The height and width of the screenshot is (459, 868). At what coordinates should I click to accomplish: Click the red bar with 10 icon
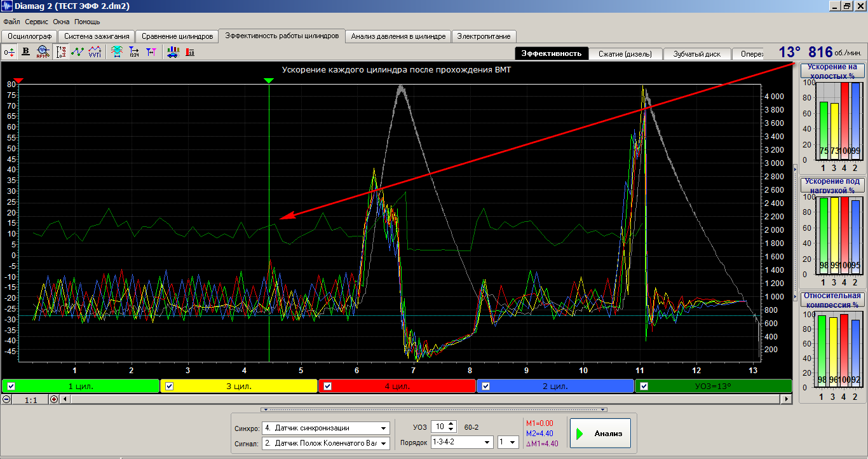tap(190, 52)
